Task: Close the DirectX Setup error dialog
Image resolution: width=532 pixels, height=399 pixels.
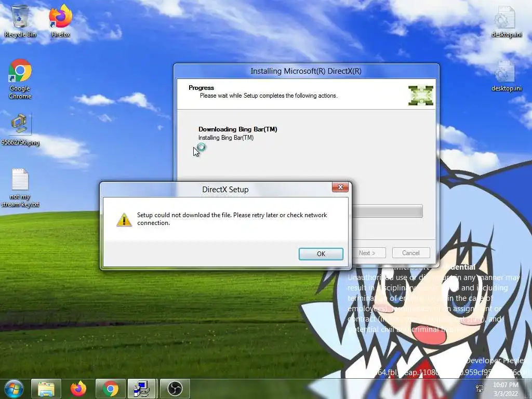Action: point(340,187)
